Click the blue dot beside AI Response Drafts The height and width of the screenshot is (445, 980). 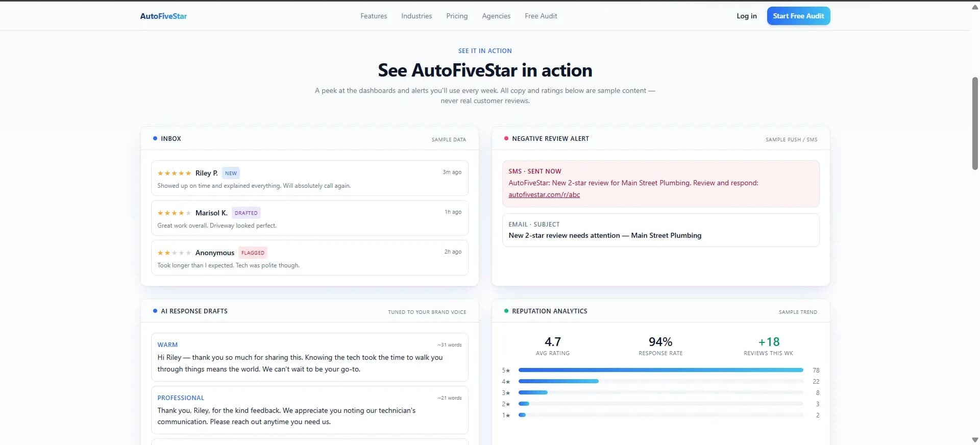(x=155, y=311)
